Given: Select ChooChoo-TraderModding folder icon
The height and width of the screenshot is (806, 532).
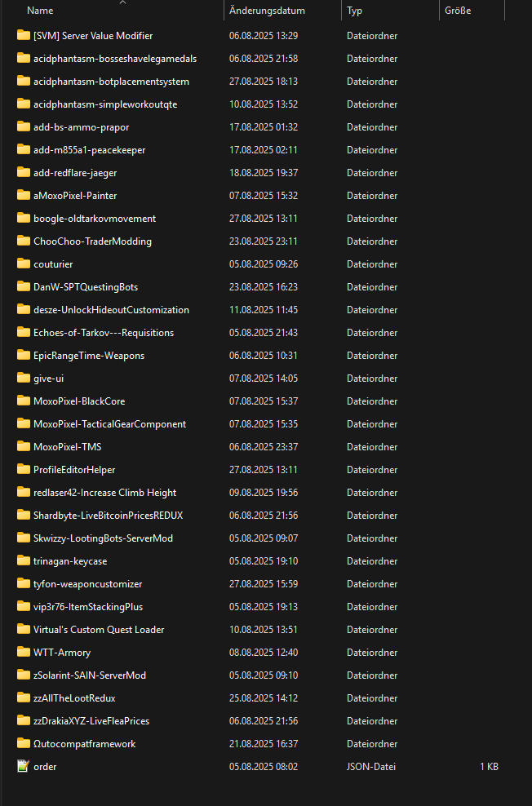Looking at the screenshot, I should [23, 241].
